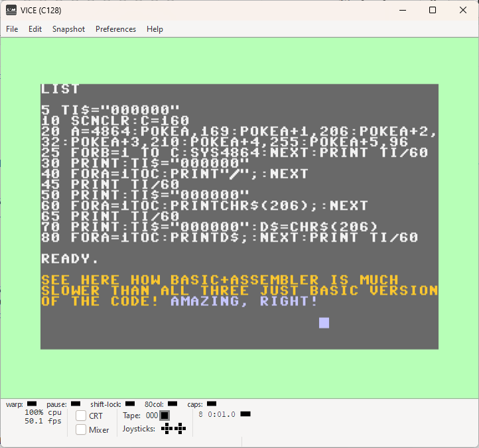Enable the Mixer checkbox
This screenshot has height=448, width=479.
[x=81, y=429]
